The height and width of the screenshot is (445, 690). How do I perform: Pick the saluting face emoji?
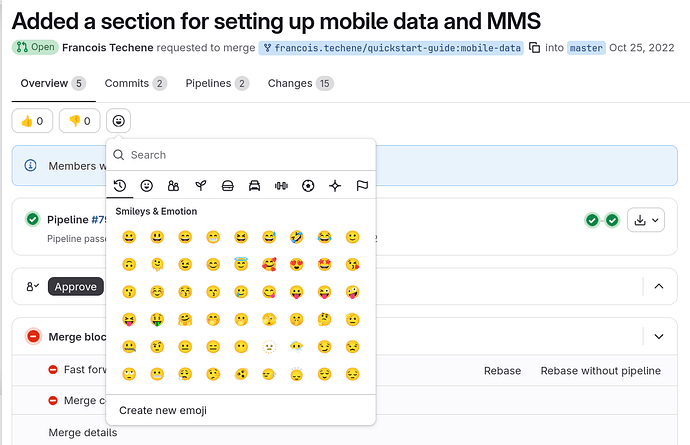(352, 319)
